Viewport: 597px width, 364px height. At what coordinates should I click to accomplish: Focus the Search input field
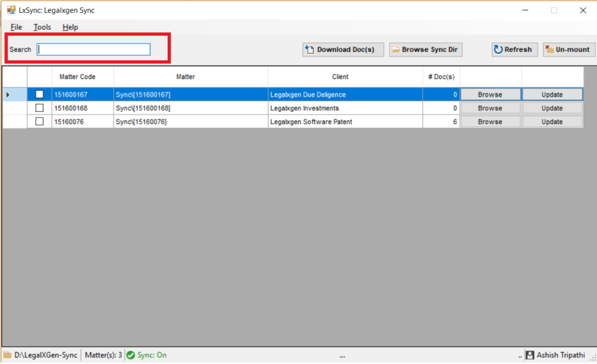pyautogui.click(x=94, y=49)
